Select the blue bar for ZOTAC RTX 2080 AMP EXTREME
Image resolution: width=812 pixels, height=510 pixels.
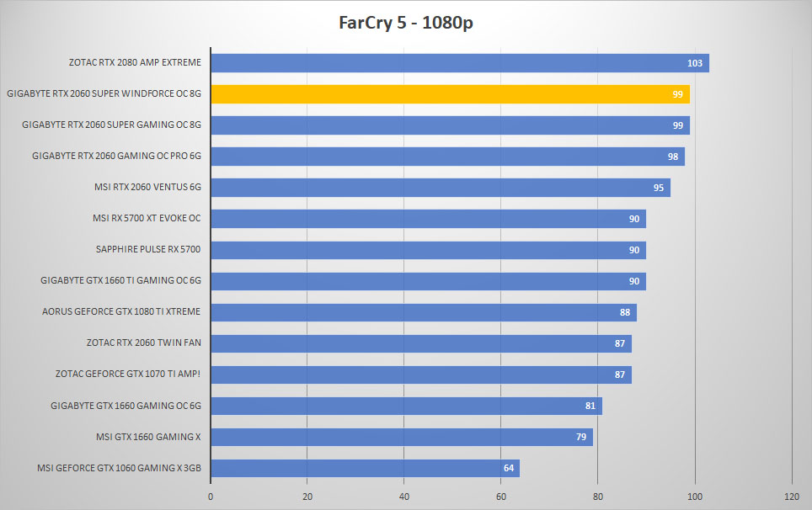coord(460,63)
